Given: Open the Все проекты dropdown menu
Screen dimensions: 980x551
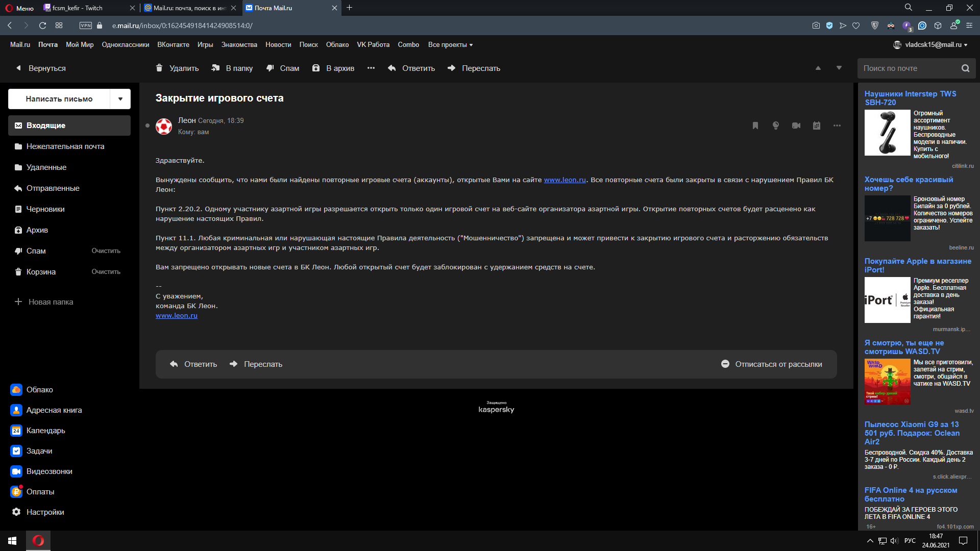Looking at the screenshot, I should pos(450,45).
